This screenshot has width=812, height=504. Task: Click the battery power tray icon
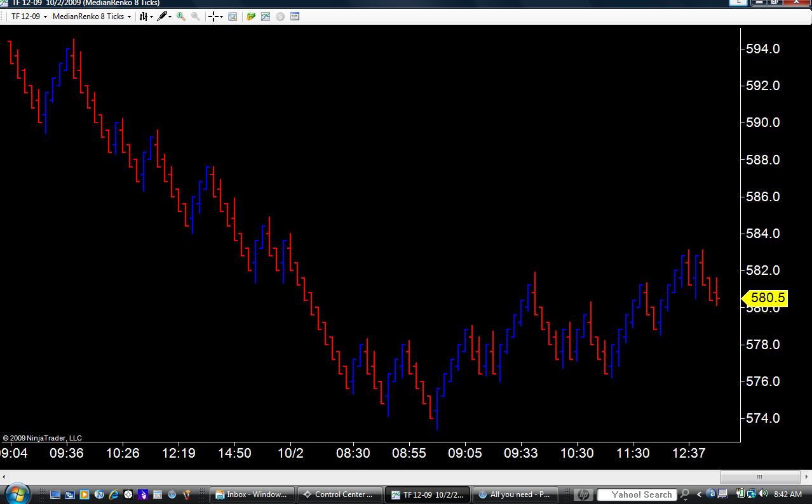coord(741,493)
